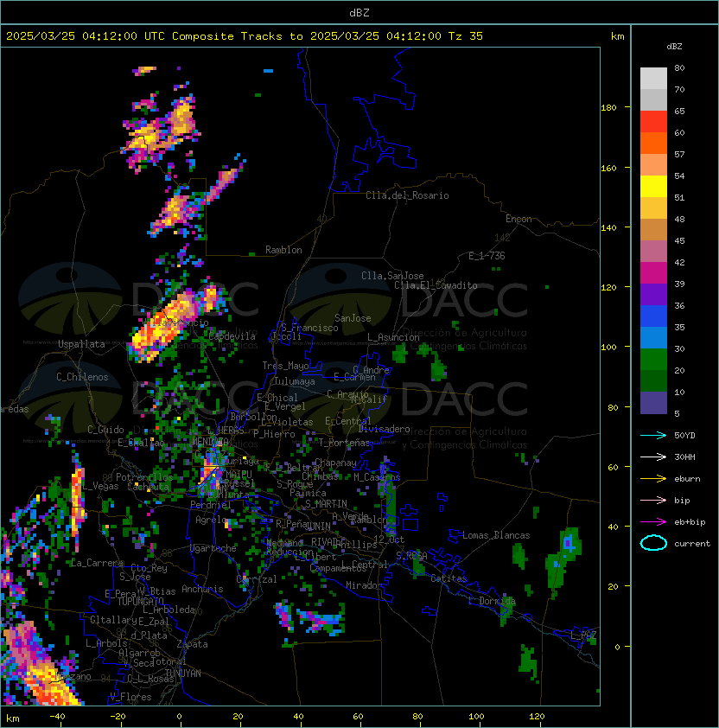Click the 'Capdevila' map label
The image size is (719, 728).
pyautogui.click(x=232, y=336)
